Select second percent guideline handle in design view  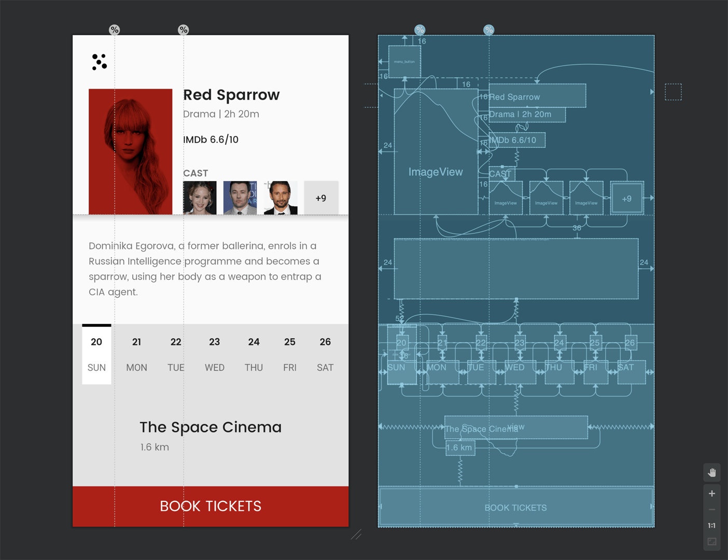tap(183, 30)
